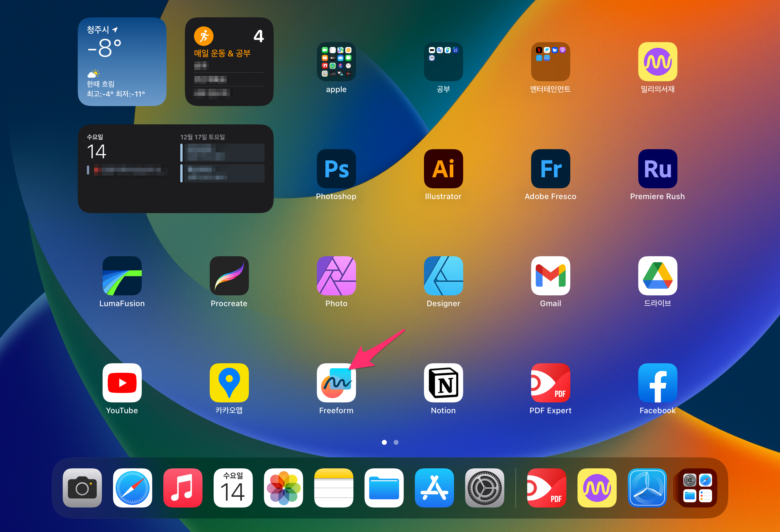Open the Affinity Photo app
Image resolution: width=780 pixels, height=532 pixels.
pyautogui.click(x=336, y=276)
